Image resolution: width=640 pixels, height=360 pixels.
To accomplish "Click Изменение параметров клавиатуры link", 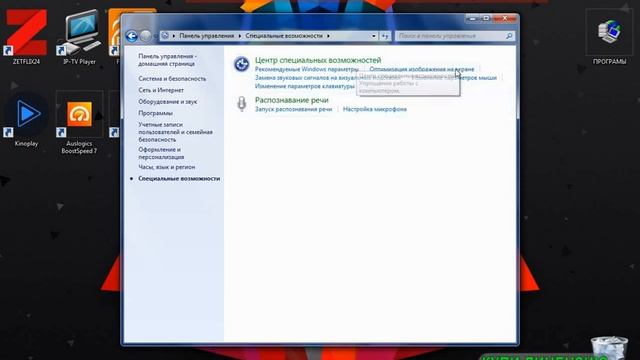I will (x=304, y=86).
